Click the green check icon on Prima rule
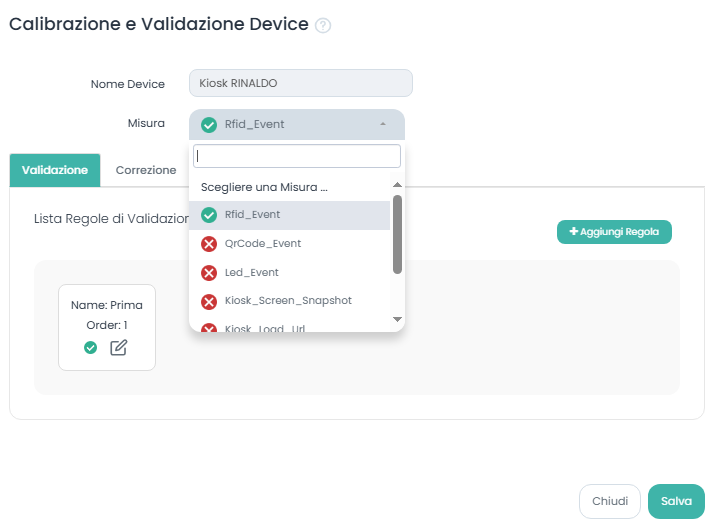The height and width of the screenshot is (527, 714). click(90, 348)
